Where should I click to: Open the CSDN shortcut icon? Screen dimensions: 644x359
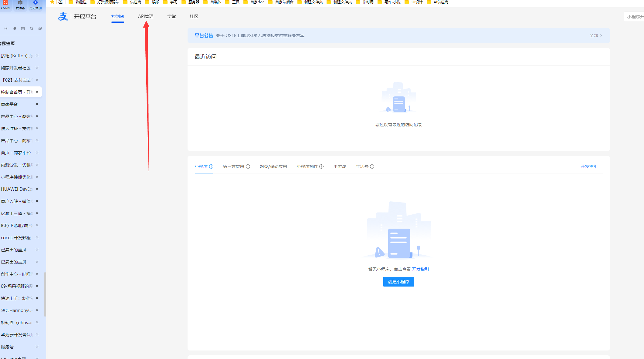5,3
